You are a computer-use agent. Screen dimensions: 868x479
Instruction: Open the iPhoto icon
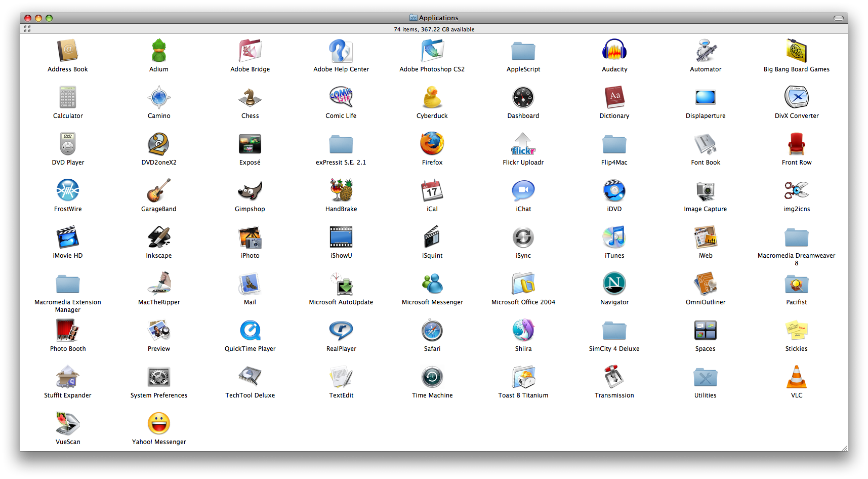[x=250, y=237]
